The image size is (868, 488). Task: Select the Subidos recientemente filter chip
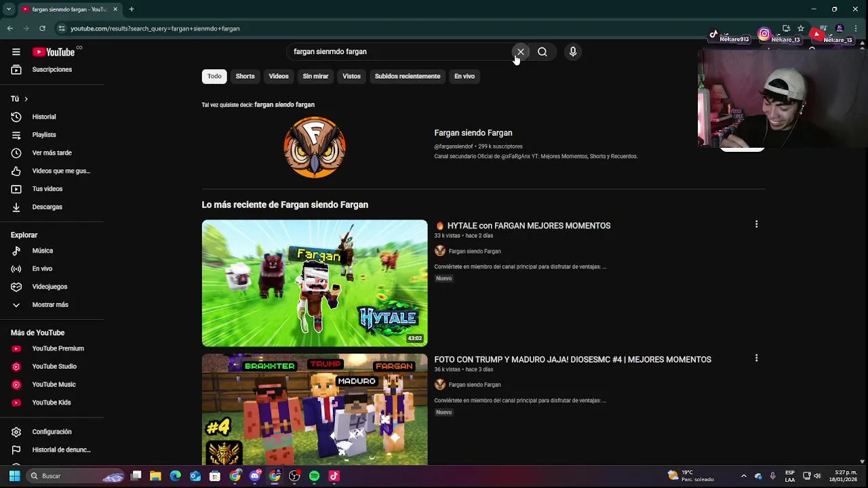pos(408,76)
